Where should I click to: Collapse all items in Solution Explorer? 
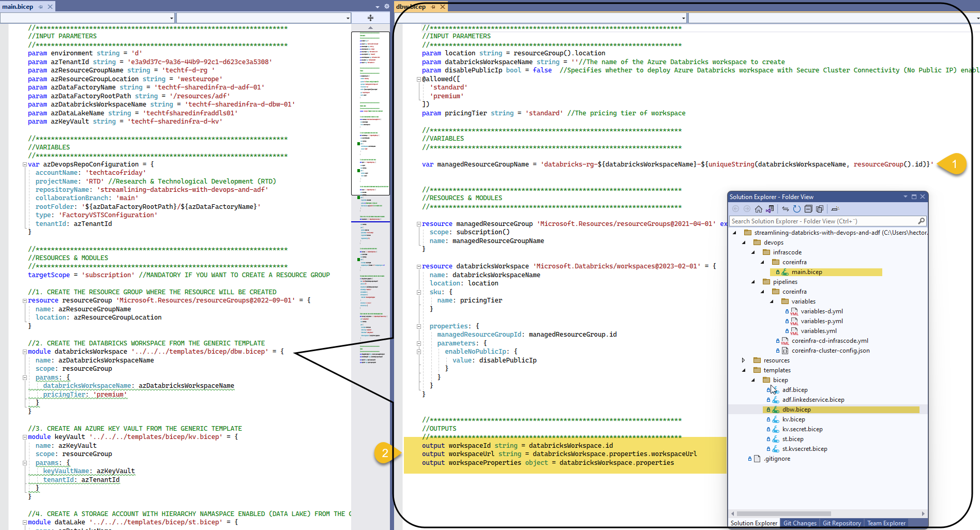coord(808,209)
